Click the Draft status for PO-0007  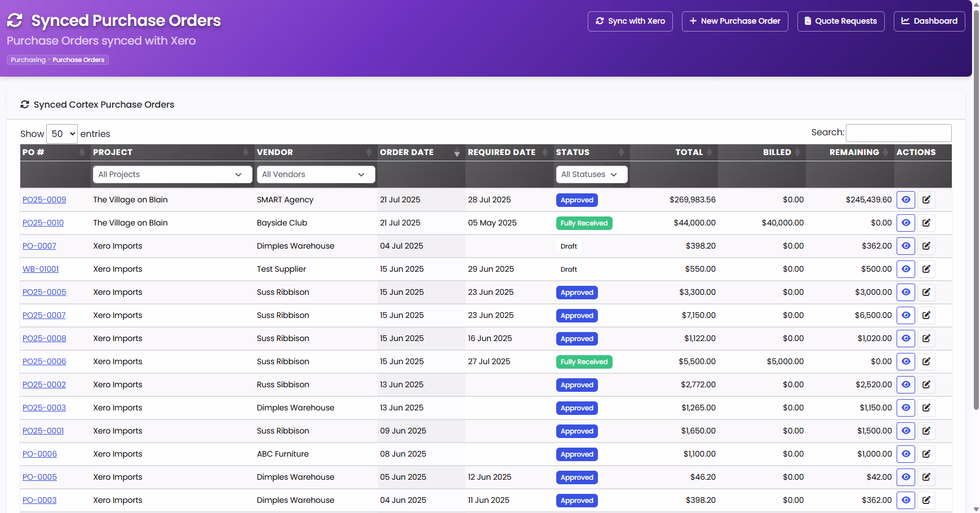(569, 246)
